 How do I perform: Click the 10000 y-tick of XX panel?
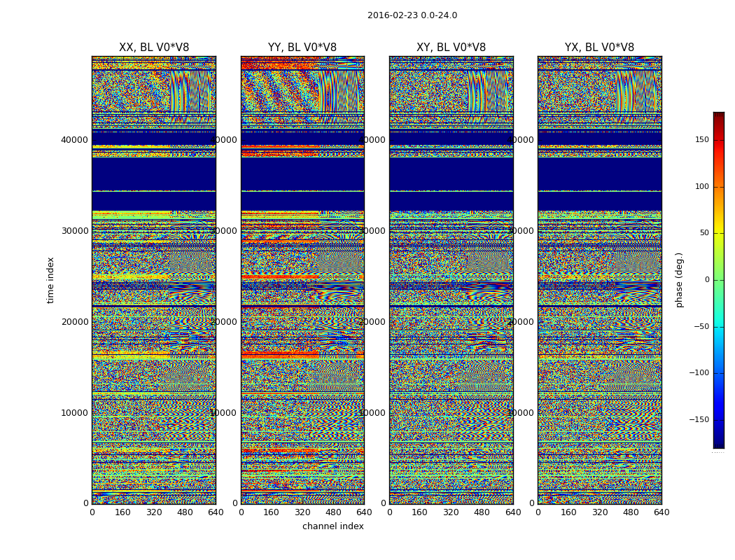(x=74, y=413)
